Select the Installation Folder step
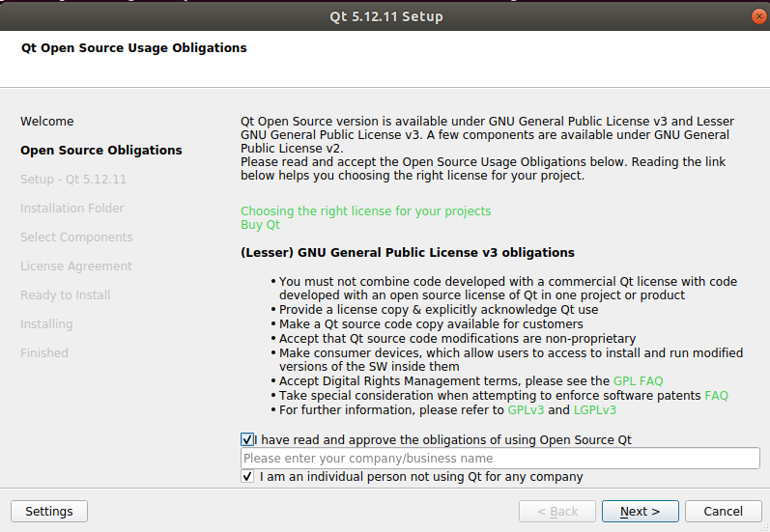The height and width of the screenshot is (532, 770). click(x=72, y=209)
